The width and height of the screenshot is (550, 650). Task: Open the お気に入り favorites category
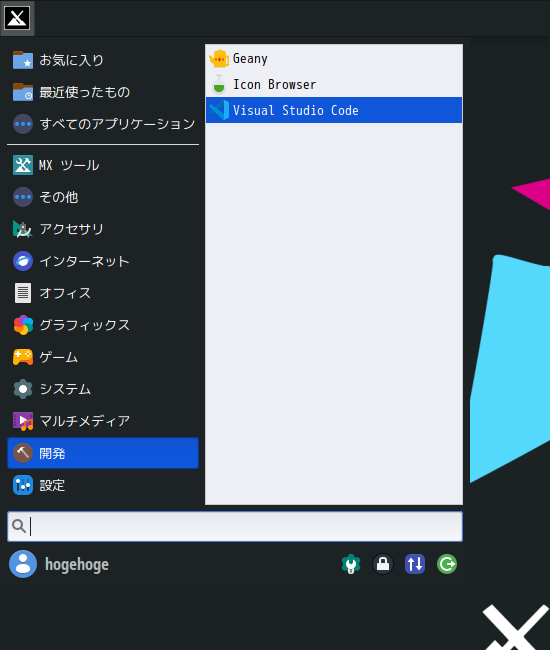coord(103,60)
